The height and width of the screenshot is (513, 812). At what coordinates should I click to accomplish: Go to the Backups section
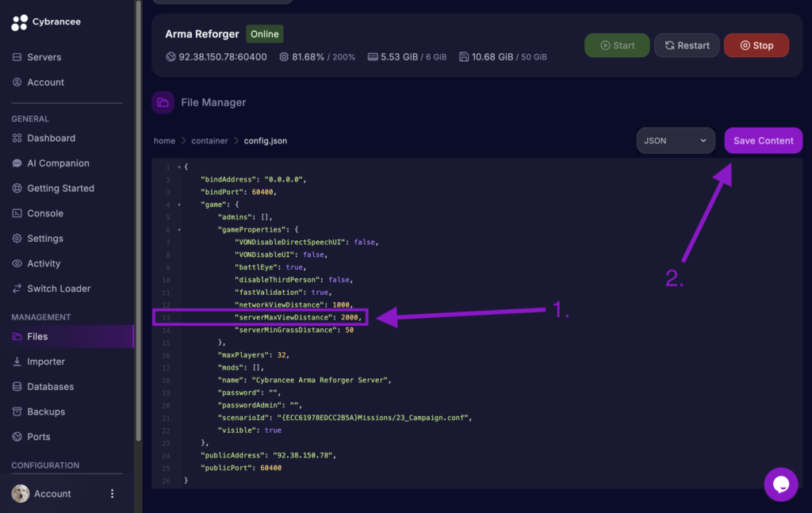click(46, 412)
